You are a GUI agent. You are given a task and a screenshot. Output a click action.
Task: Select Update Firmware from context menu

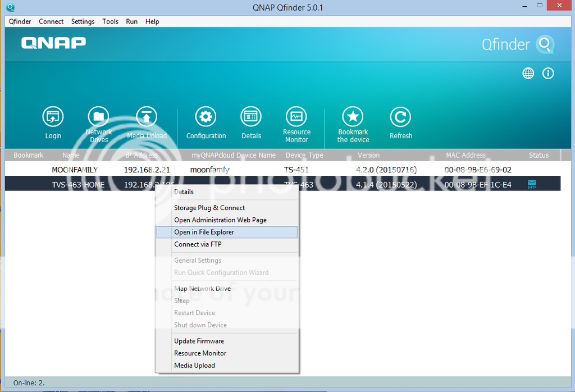pyautogui.click(x=199, y=341)
